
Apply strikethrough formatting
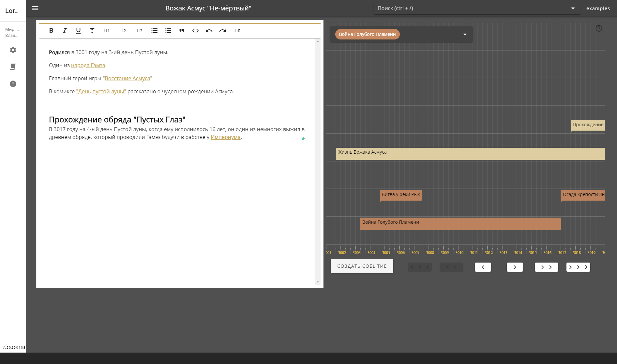[x=92, y=31]
